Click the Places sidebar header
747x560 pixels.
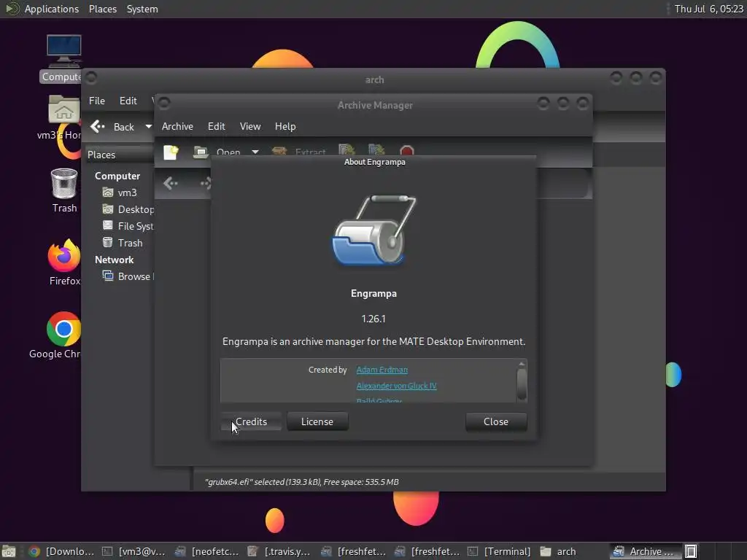tap(101, 155)
